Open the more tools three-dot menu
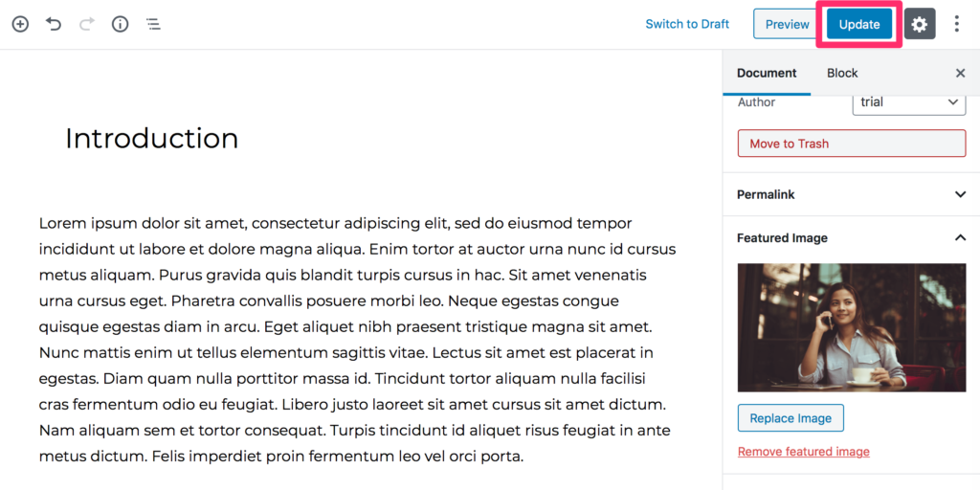This screenshot has width=980, height=490. tap(957, 24)
